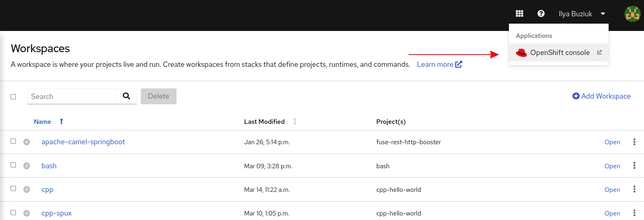Focus the workspace Search input field

(72, 97)
